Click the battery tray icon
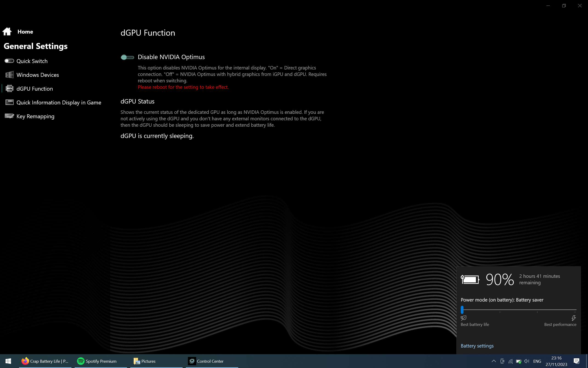Image resolution: width=588 pixels, height=368 pixels. pyautogui.click(x=518, y=361)
